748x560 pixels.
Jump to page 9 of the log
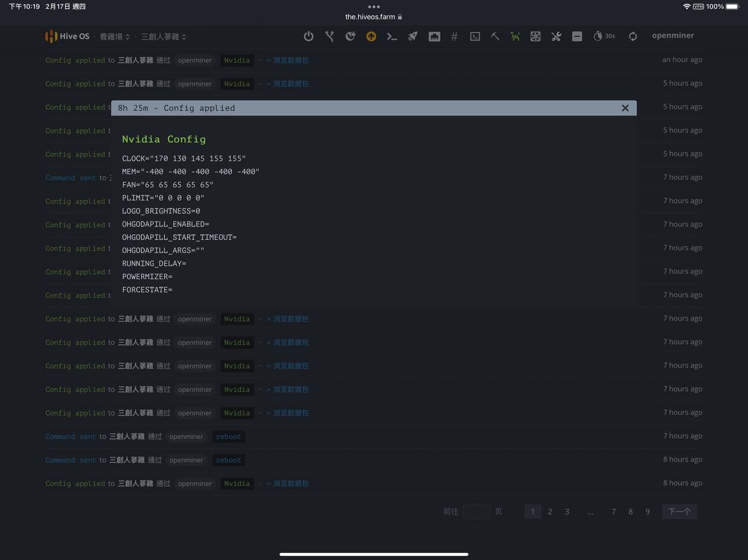[x=647, y=512]
